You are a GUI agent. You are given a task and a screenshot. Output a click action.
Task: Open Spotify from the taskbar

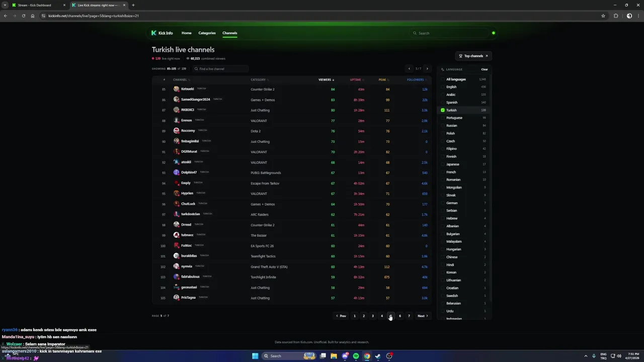pyautogui.click(x=356, y=356)
